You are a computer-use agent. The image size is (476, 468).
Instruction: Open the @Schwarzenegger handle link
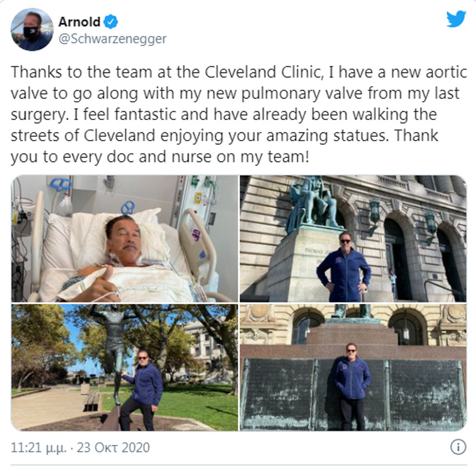point(112,39)
